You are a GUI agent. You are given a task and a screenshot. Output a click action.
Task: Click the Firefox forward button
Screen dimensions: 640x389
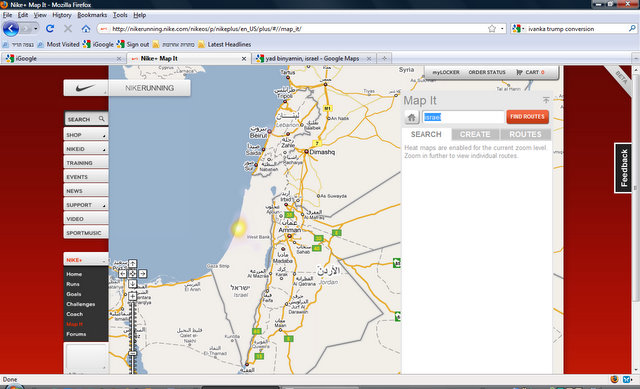coord(26,29)
